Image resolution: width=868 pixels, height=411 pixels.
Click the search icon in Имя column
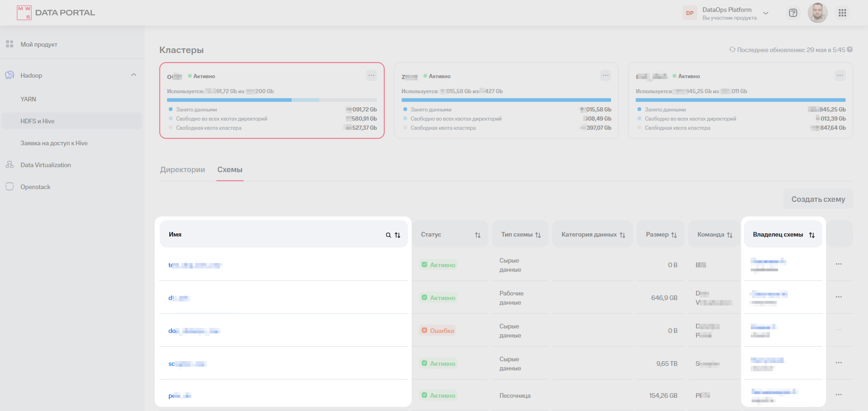(x=388, y=235)
